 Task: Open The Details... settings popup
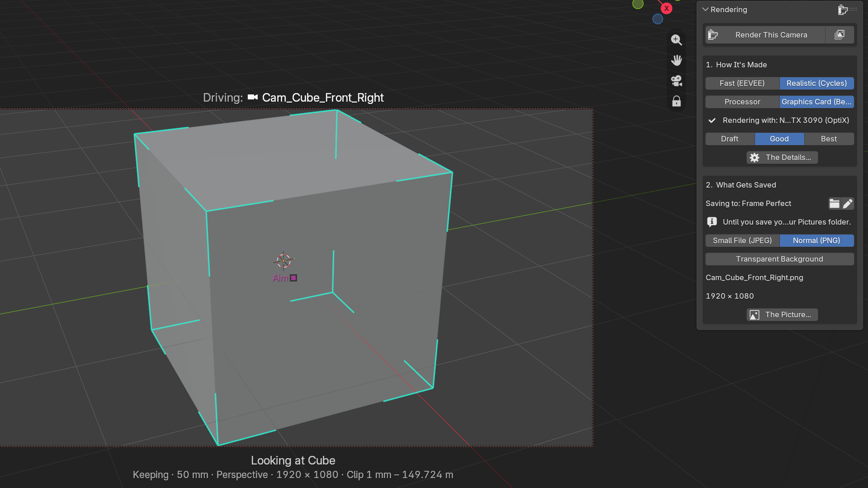tap(782, 157)
